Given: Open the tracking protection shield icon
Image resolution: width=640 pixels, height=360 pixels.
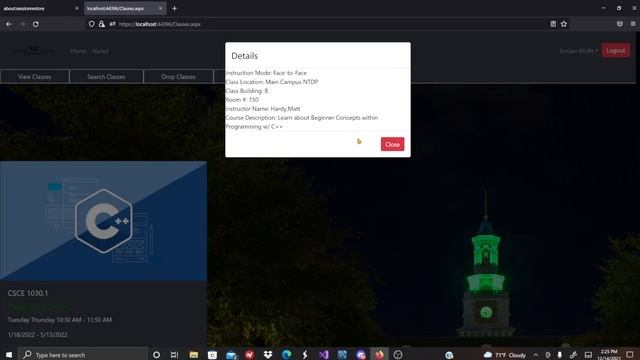Looking at the screenshot, I should [91, 24].
